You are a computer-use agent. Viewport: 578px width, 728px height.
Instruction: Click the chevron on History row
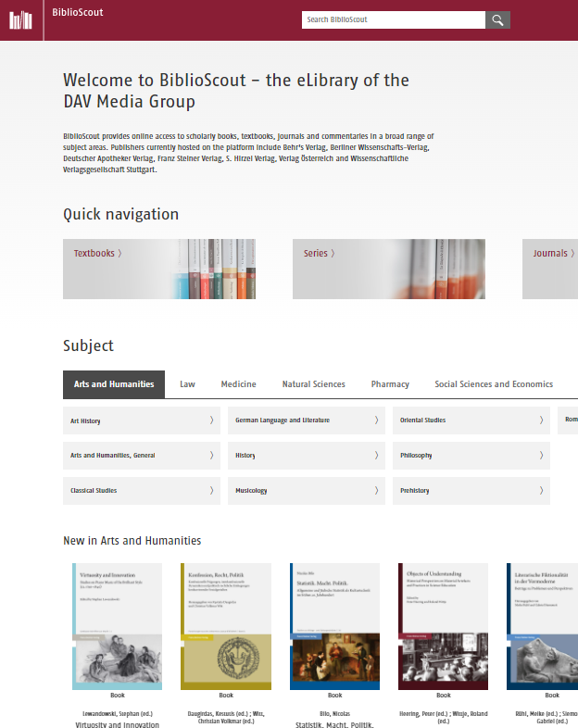pyautogui.click(x=376, y=456)
